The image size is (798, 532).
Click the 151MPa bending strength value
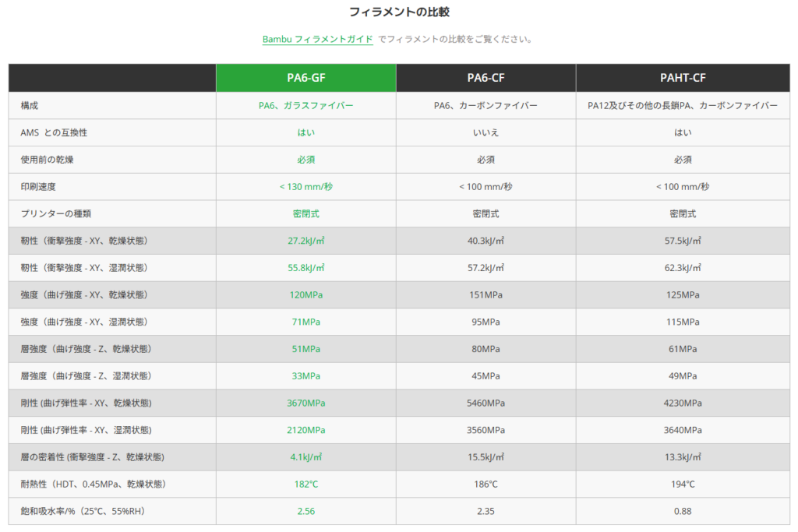(486, 295)
